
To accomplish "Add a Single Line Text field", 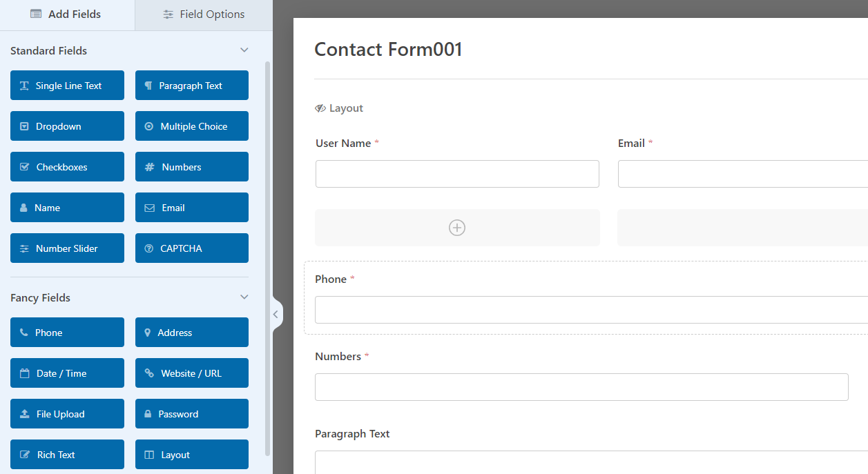I will tap(67, 86).
